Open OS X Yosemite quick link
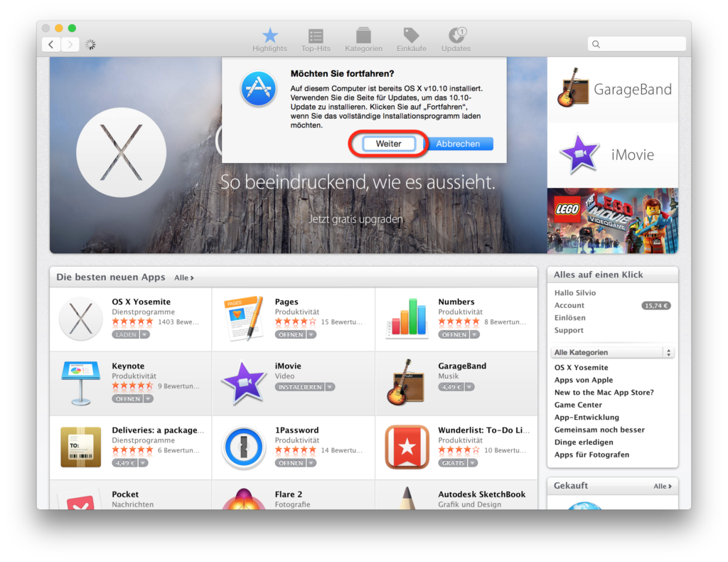 point(582,367)
